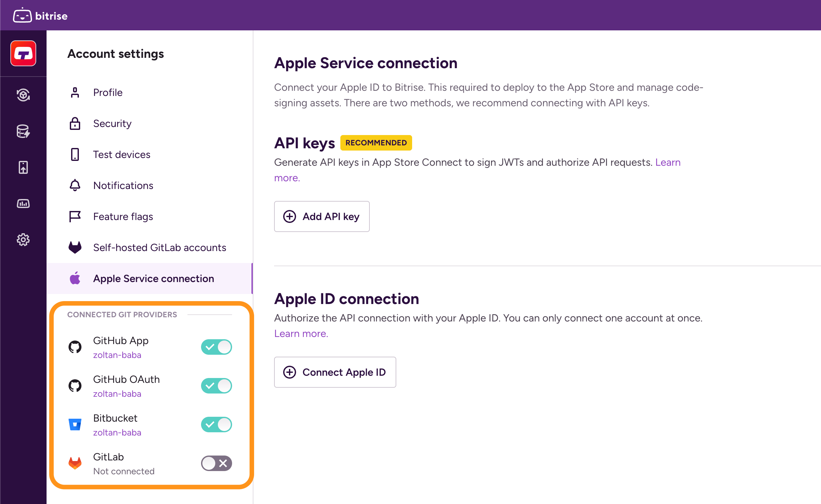Viewport: 821px width, 504px height.
Task: Click the self-hosted GitLab fox icon
Action: 75,247
